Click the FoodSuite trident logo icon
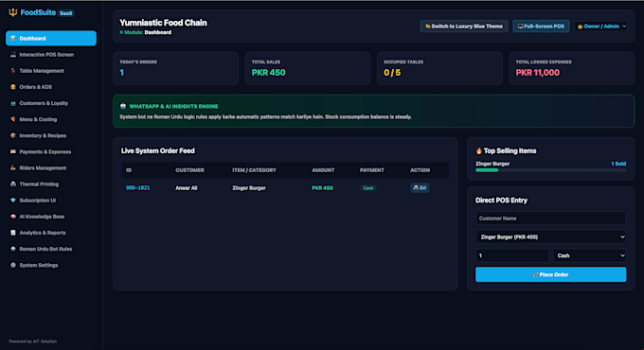 click(x=13, y=12)
